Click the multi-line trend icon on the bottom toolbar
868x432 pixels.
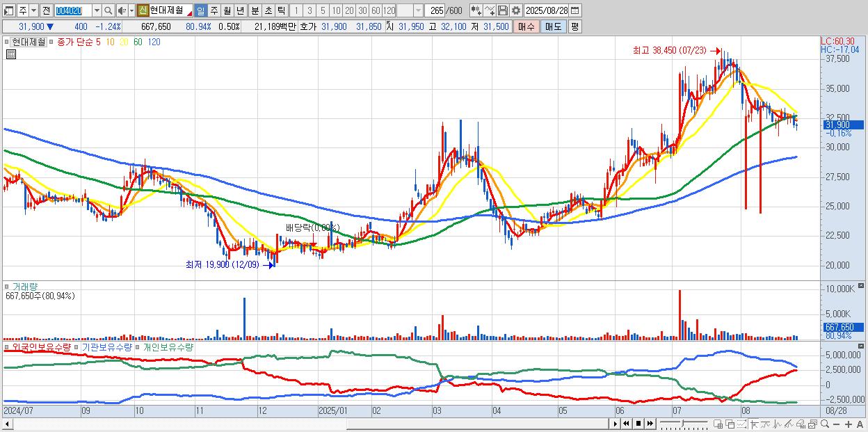tap(789, 424)
